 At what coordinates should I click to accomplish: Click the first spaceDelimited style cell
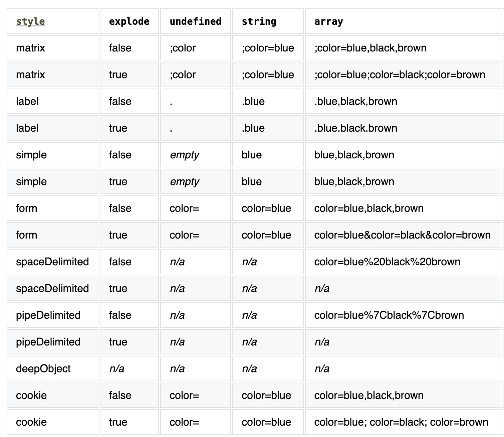52,262
